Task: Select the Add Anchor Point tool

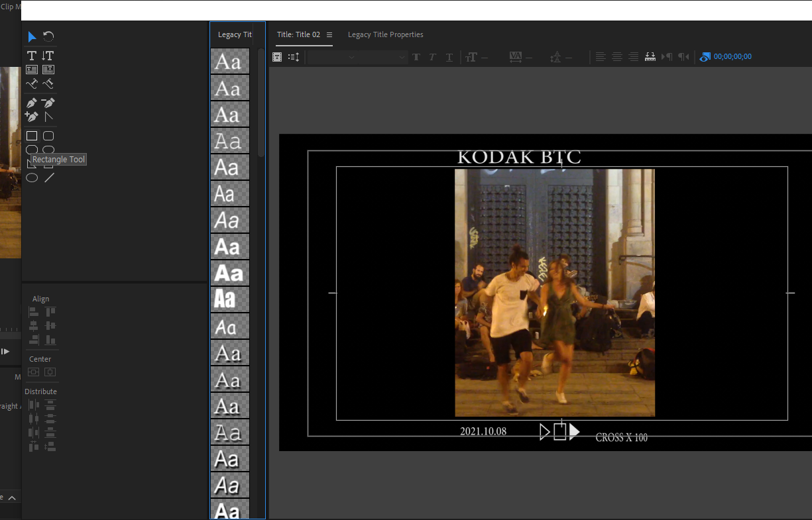Action: (32, 117)
